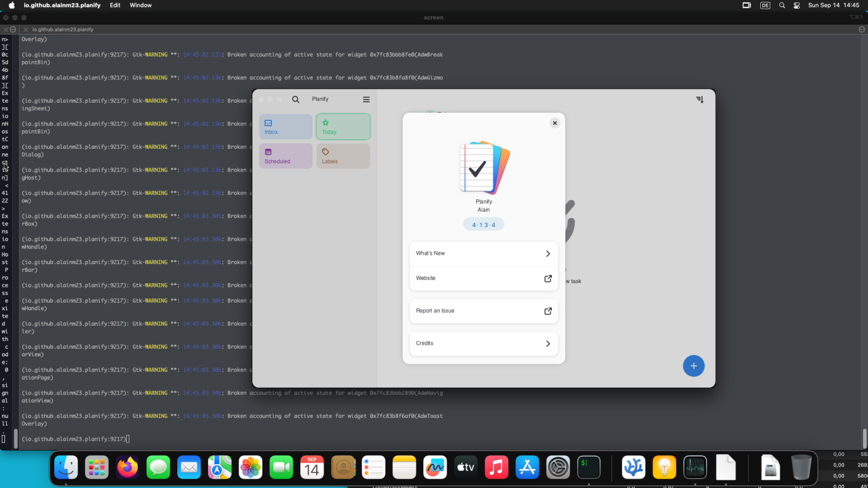Toggle the sidebar panel in Planify
This screenshot has height=488, width=868.
pyautogui.click(x=699, y=99)
